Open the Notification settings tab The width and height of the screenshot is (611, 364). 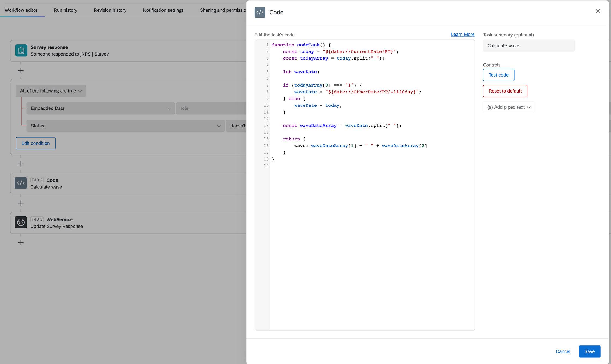point(163,10)
